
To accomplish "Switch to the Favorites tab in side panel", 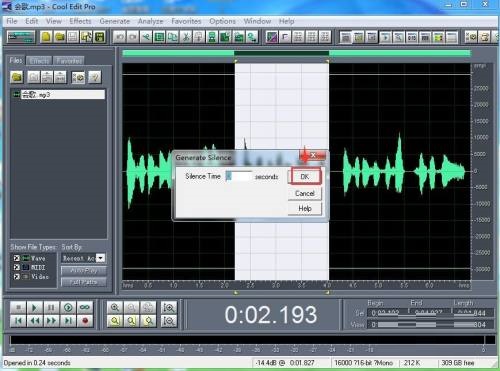I will coord(69,61).
